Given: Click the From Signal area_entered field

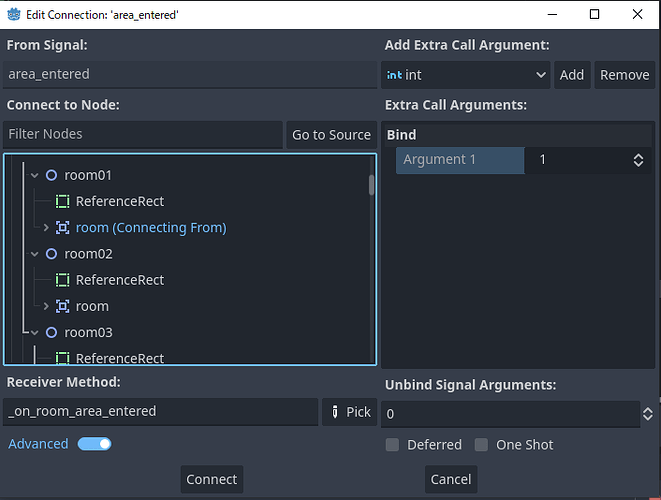Looking at the screenshot, I should click(190, 75).
